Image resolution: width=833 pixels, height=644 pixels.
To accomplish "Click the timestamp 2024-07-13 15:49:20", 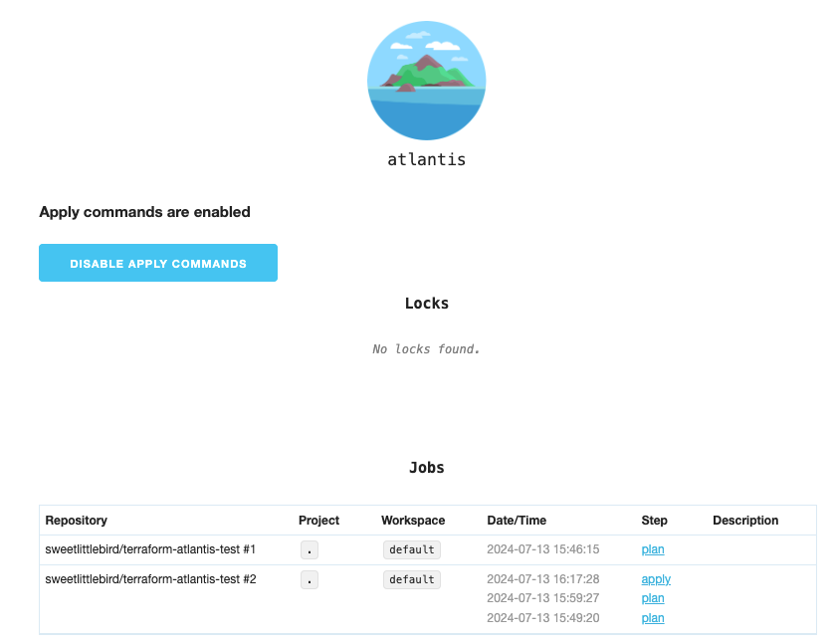I will click(x=543, y=618).
